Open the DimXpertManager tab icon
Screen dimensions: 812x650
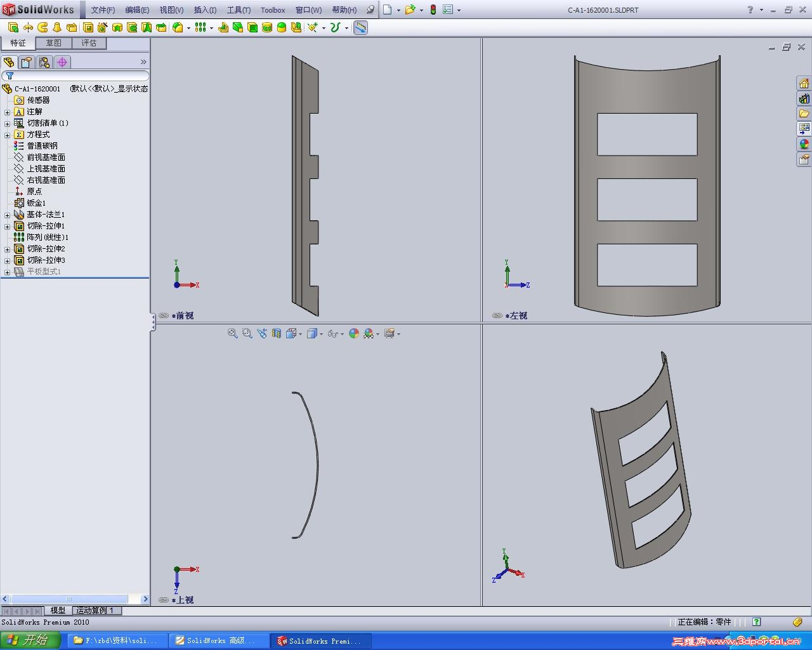pos(62,62)
